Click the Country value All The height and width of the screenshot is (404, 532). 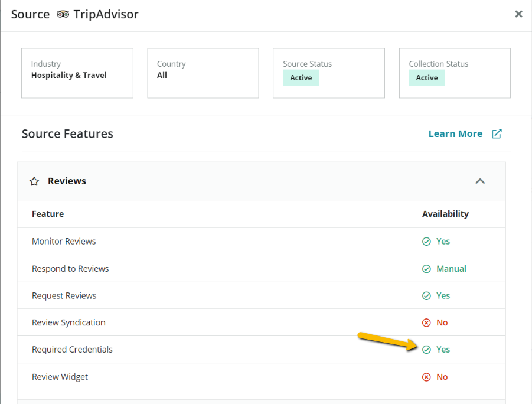[x=162, y=75]
